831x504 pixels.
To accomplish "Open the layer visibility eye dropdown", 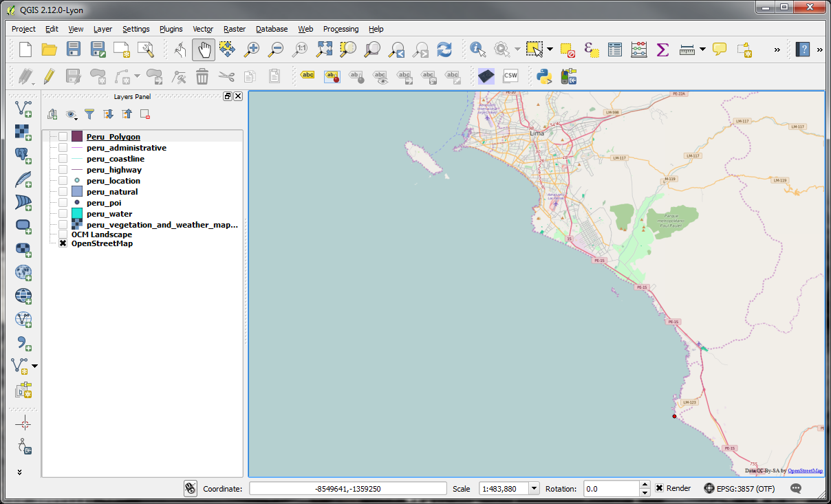I will pos(72,115).
